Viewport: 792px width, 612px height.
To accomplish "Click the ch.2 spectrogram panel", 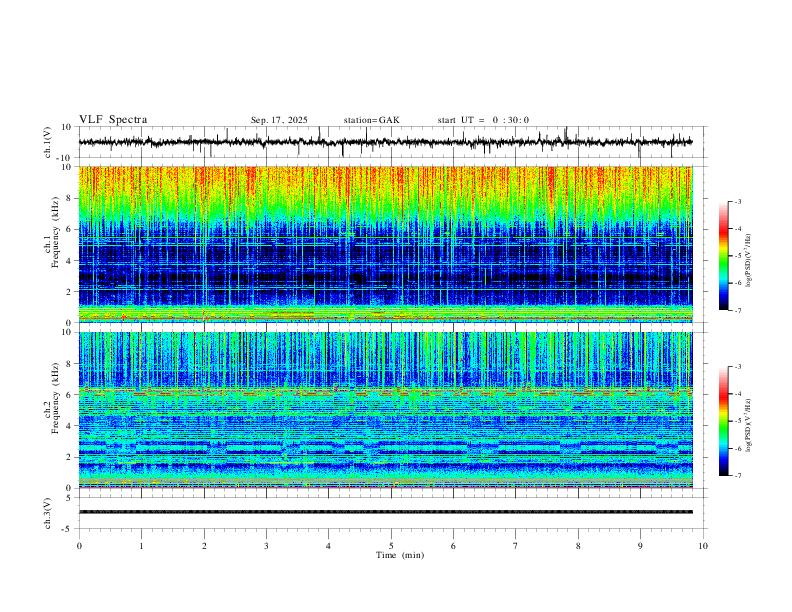I will [x=385, y=410].
